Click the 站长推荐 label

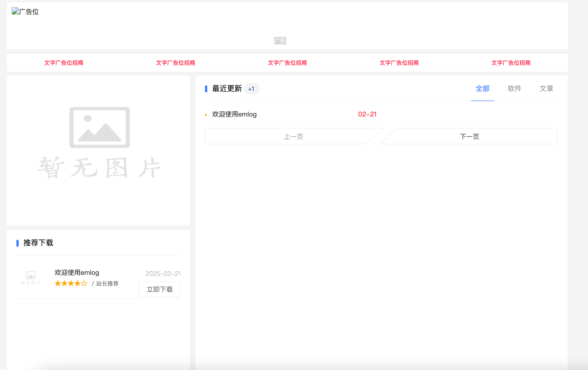tap(107, 284)
